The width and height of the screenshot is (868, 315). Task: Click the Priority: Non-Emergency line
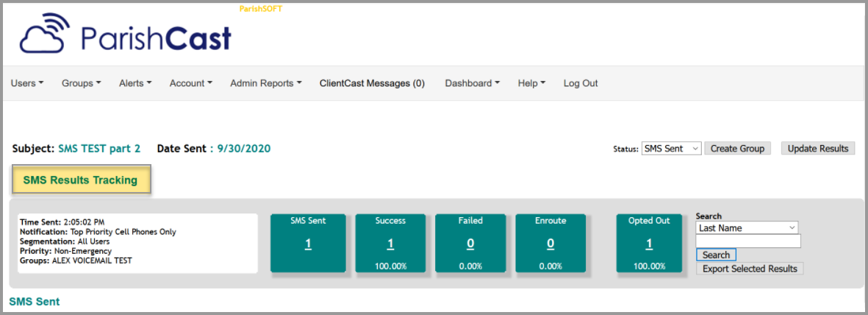pos(66,251)
